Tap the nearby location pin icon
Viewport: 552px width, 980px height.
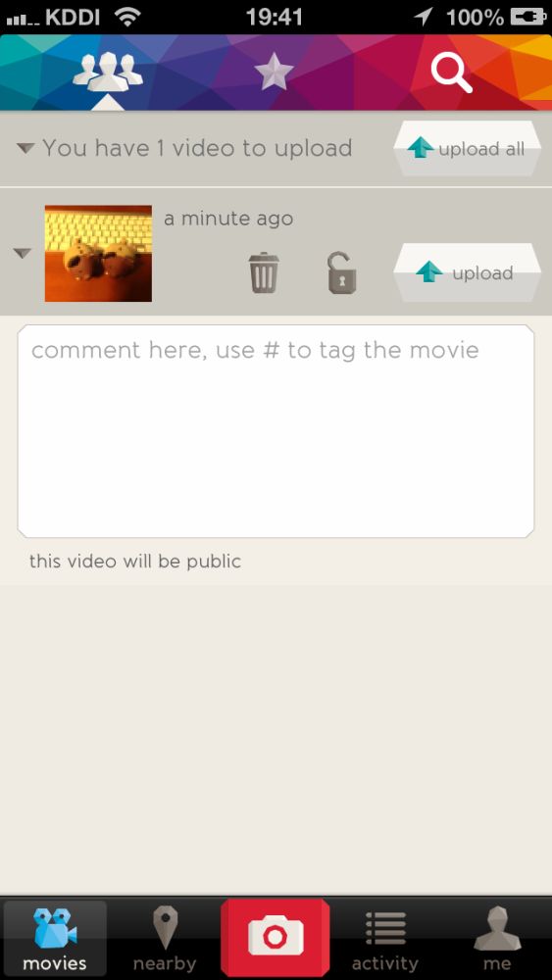coord(165,929)
